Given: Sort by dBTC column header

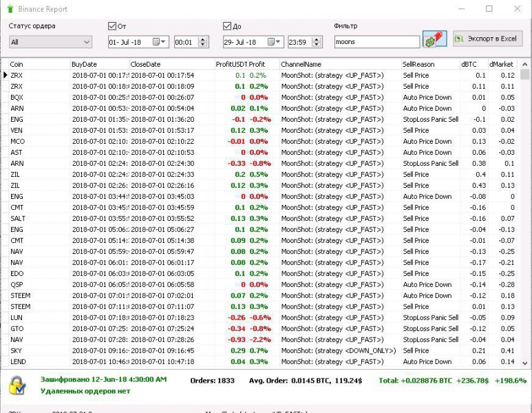Looking at the screenshot, I should point(474,64).
